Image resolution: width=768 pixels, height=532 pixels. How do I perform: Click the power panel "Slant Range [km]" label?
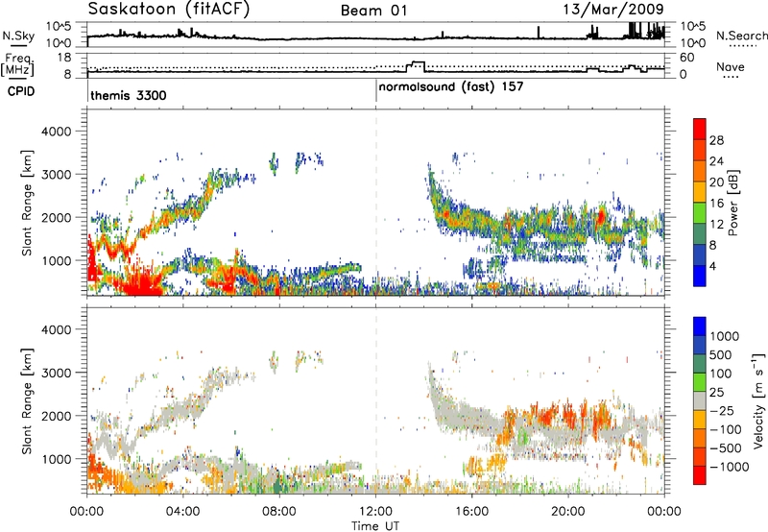(27, 203)
